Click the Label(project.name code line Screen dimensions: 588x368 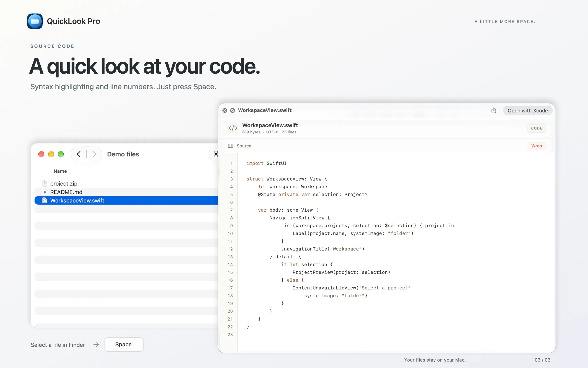click(x=353, y=233)
